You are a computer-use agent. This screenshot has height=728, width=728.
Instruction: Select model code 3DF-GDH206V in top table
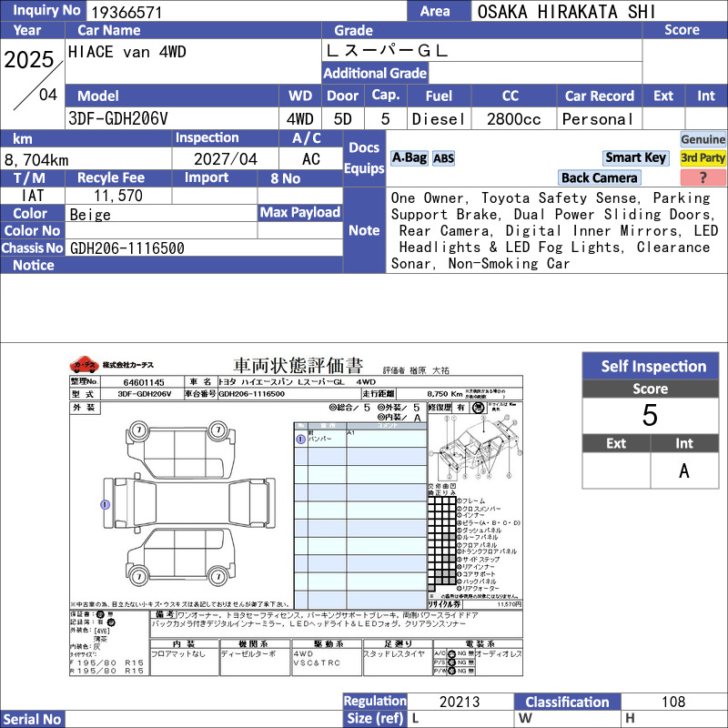[118, 119]
